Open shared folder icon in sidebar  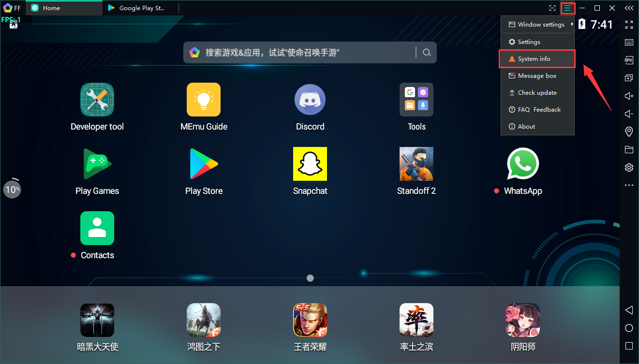(629, 149)
